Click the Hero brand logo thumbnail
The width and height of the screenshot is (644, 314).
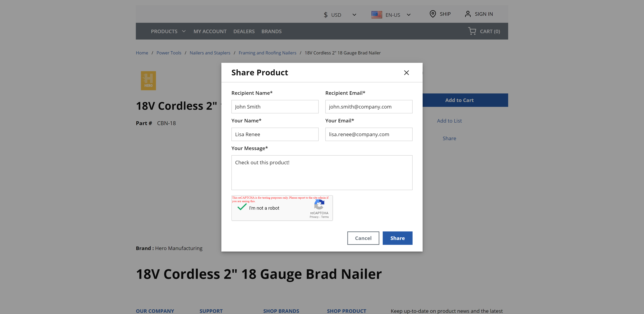point(148,81)
